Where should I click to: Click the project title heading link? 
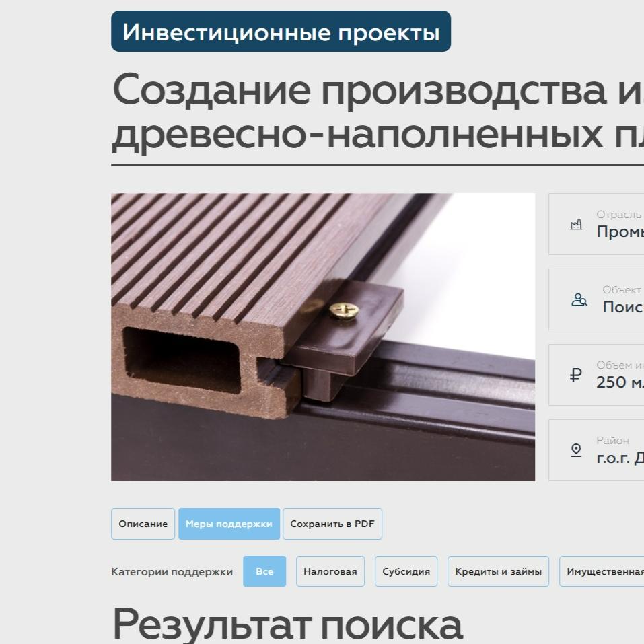336,113
